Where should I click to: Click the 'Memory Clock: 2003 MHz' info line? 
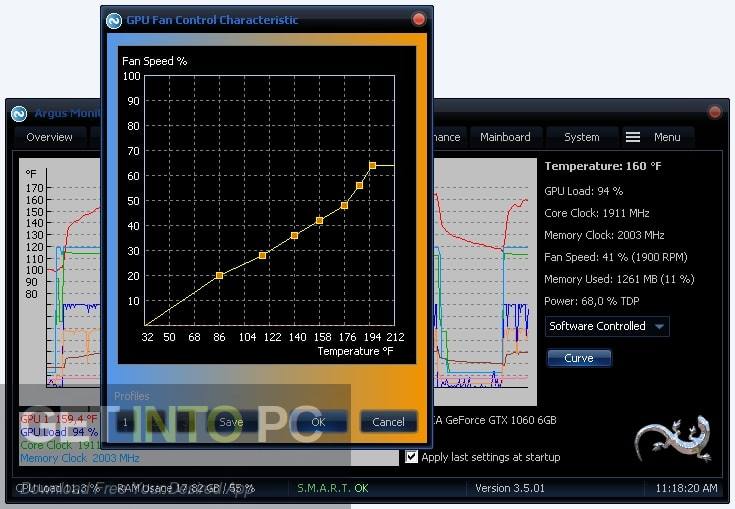click(604, 235)
